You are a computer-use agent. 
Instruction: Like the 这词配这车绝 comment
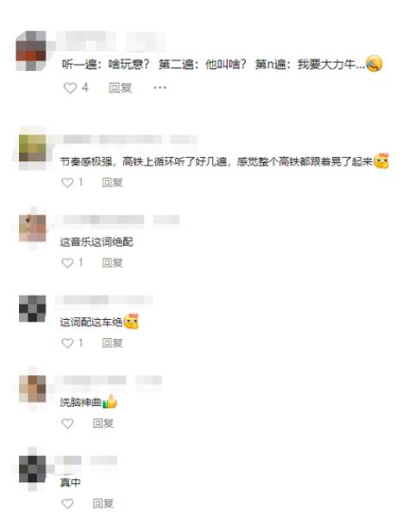click(x=67, y=343)
